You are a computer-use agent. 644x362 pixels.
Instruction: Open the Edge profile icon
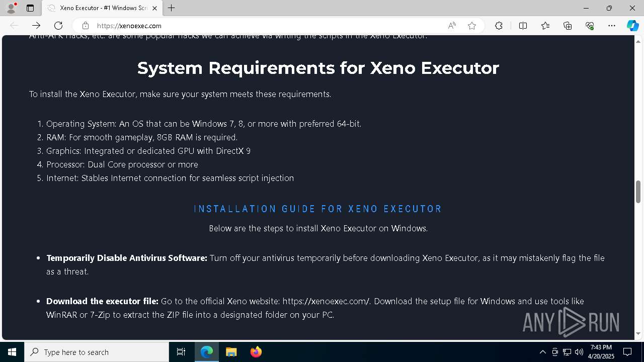pyautogui.click(x=11, y=8)
